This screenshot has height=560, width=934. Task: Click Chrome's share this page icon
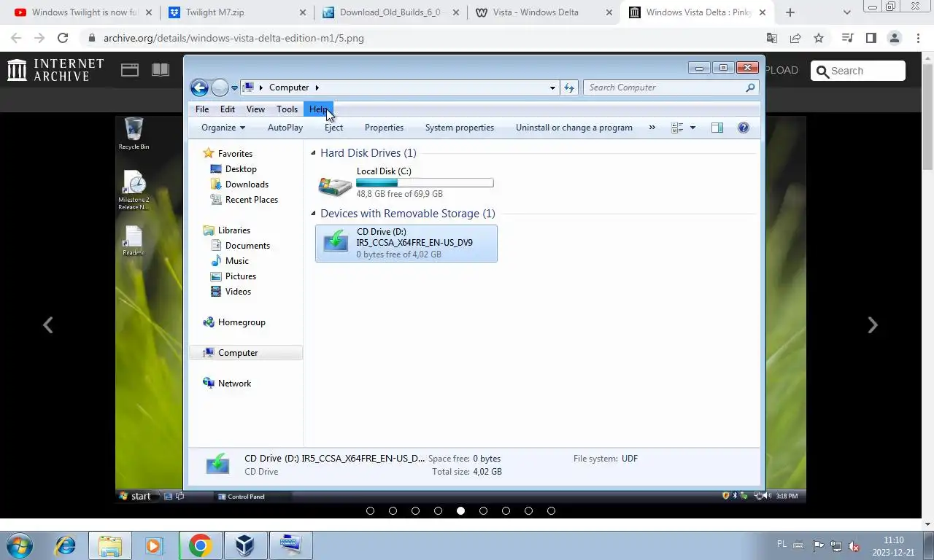[x=795, y=38]
